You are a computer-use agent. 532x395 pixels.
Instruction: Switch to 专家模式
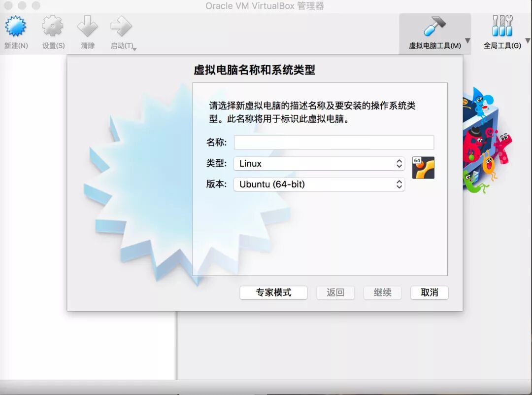273,292
